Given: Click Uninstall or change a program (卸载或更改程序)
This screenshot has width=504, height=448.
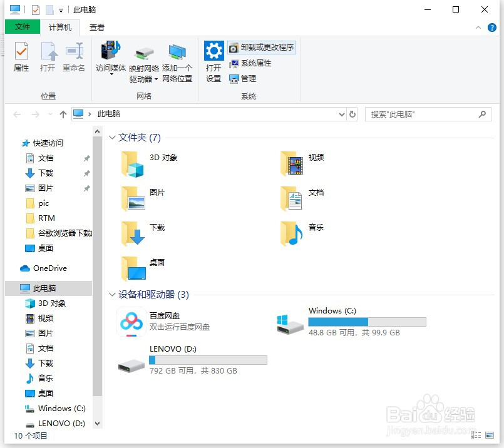Looking at the screenshot, I should [x=261, y=48].
